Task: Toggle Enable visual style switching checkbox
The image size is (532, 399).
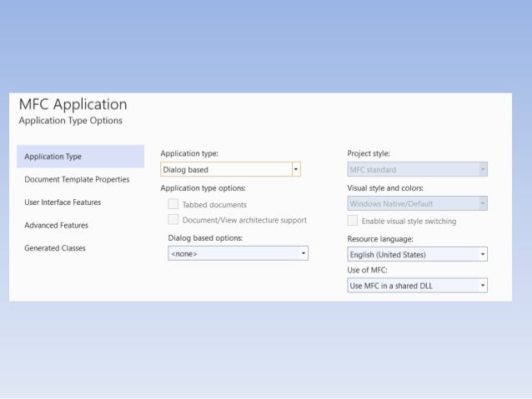Action: pyautogui.click(x=353, y=221)
